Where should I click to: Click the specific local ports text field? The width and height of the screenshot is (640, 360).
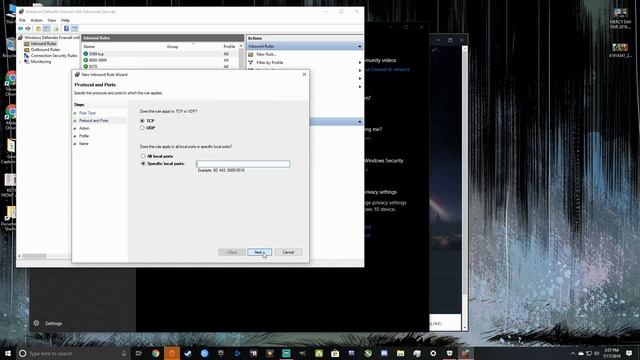[243, 164]
